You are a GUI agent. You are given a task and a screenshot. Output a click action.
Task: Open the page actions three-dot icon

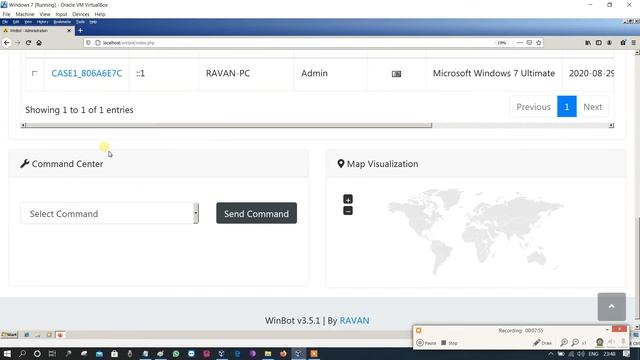[x=520, y=42]
